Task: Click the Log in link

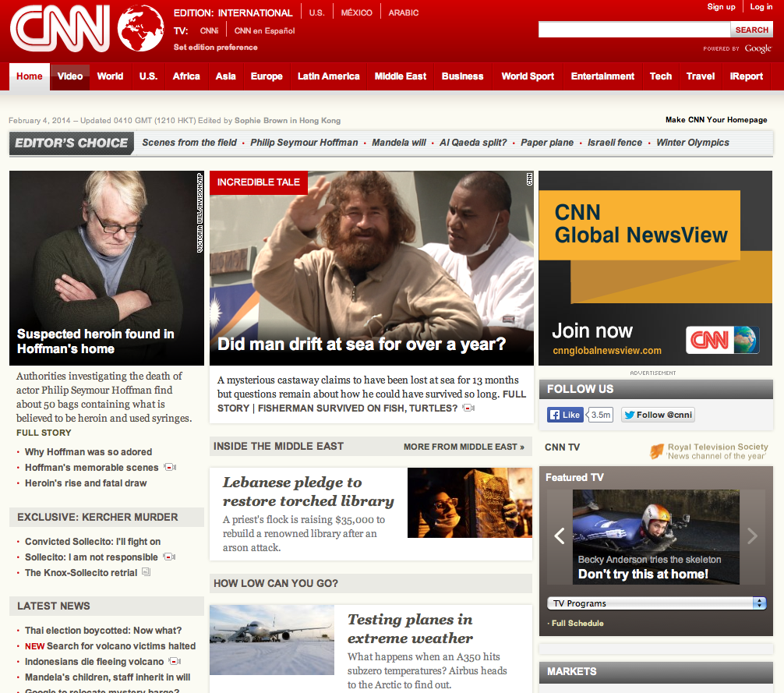Action: coord(761,7)
